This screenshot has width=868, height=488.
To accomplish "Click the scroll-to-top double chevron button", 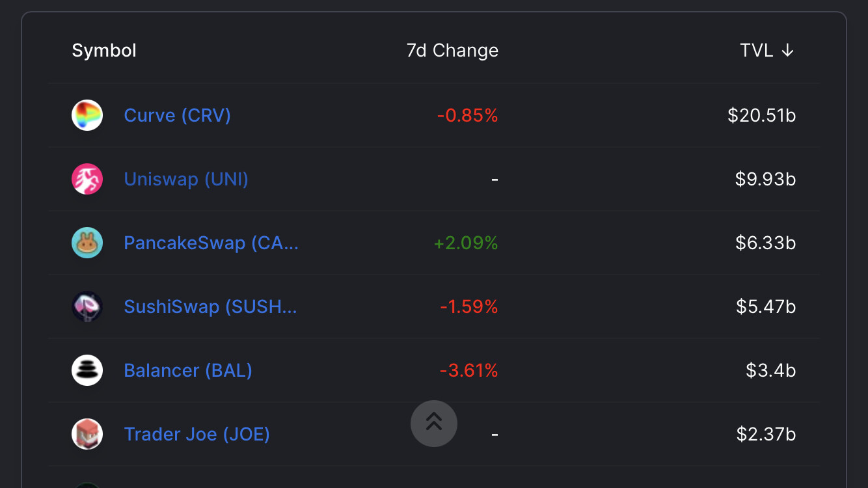I will pos(434,424).
